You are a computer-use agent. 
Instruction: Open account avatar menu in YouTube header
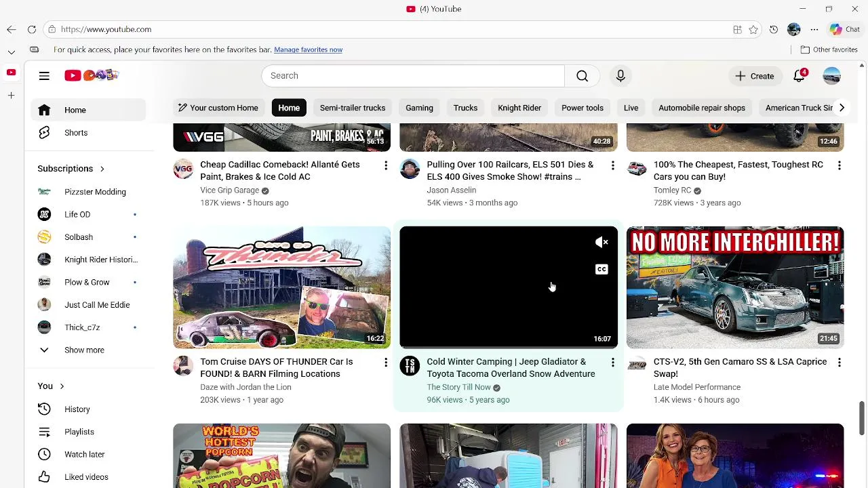click(x=832, y=76)
